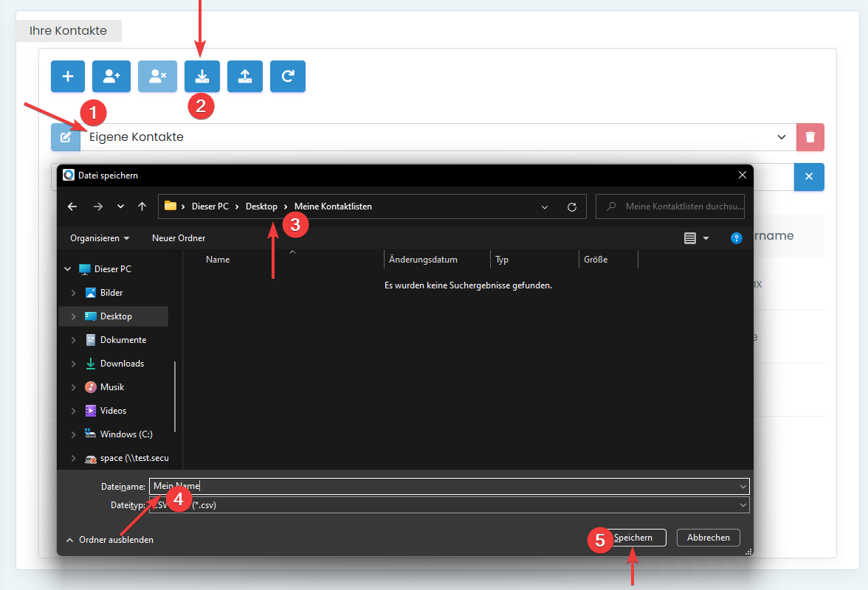Delete list with red trash icon
This screenshot has height=590, width=868.
tap(810, 137)
